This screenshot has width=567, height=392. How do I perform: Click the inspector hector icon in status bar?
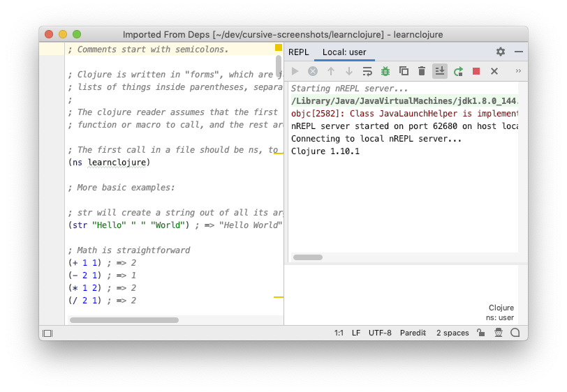coord(499,333)
